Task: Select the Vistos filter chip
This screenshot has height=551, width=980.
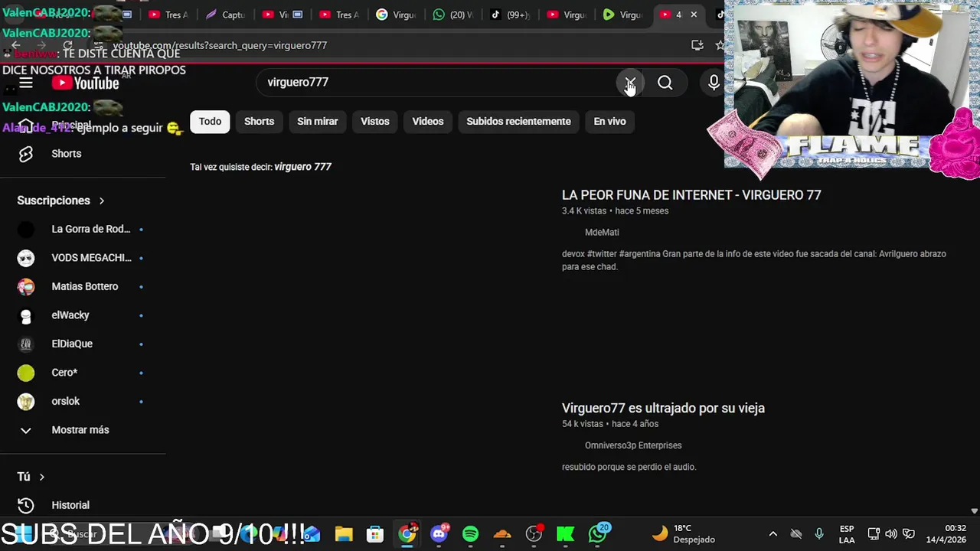Action: point(375,122)
